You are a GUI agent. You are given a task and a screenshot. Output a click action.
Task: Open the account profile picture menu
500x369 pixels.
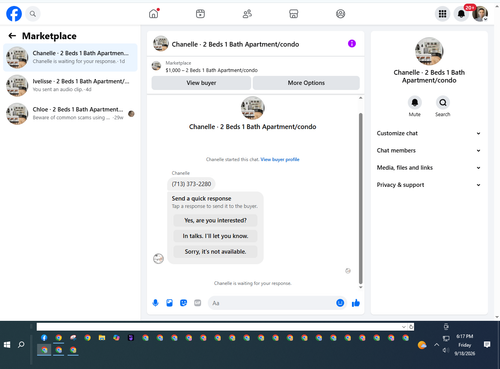(x=480, y=14)
